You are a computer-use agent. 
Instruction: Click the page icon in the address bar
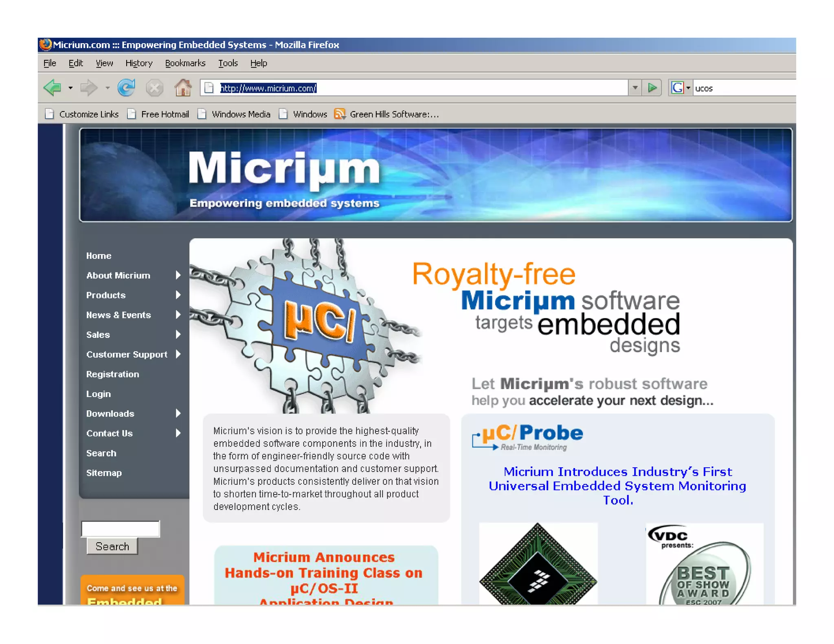click(x=209, y=88)
